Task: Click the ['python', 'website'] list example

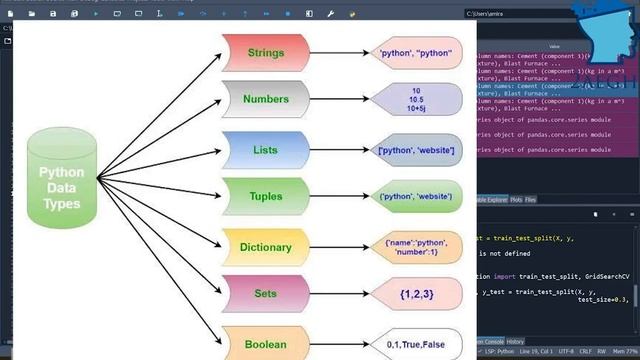Action: [x=416, y=150]
